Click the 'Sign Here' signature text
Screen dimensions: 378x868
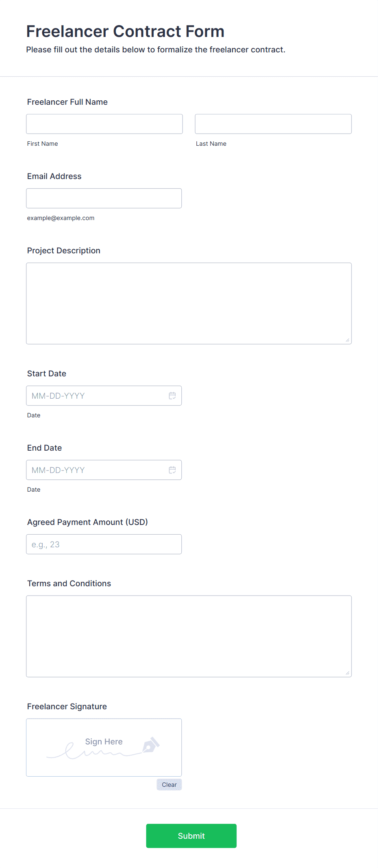pos(104,742)
